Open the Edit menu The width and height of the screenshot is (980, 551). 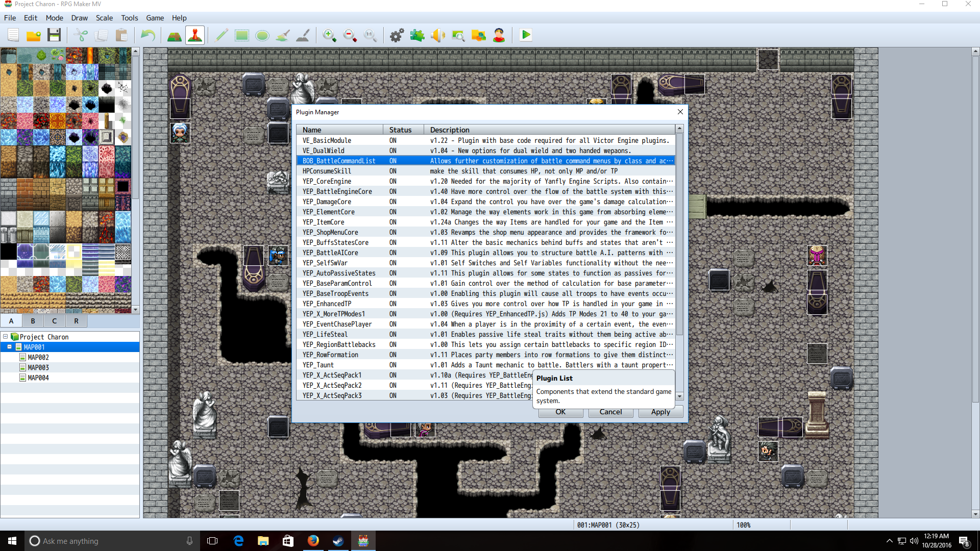(x=31, y=18)
